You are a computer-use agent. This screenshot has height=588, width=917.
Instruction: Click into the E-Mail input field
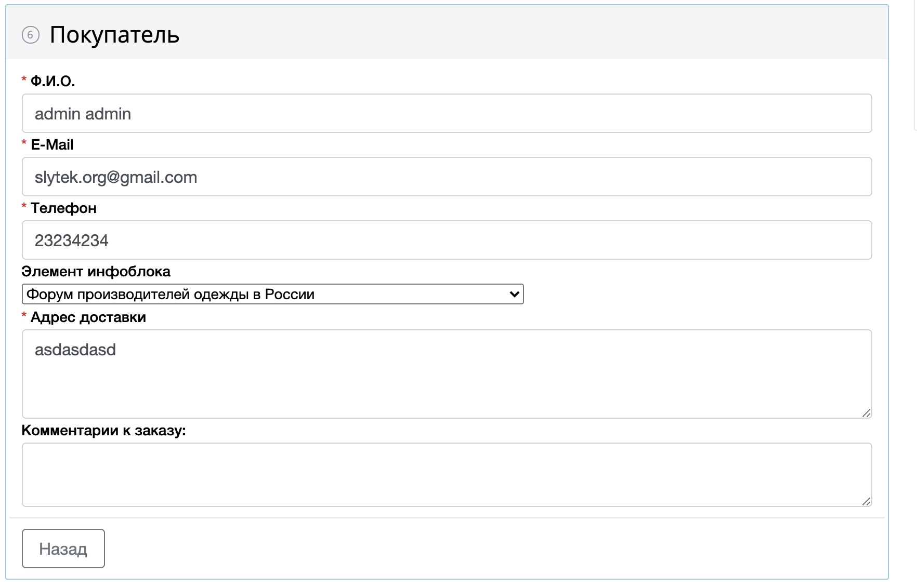(446, 177)
